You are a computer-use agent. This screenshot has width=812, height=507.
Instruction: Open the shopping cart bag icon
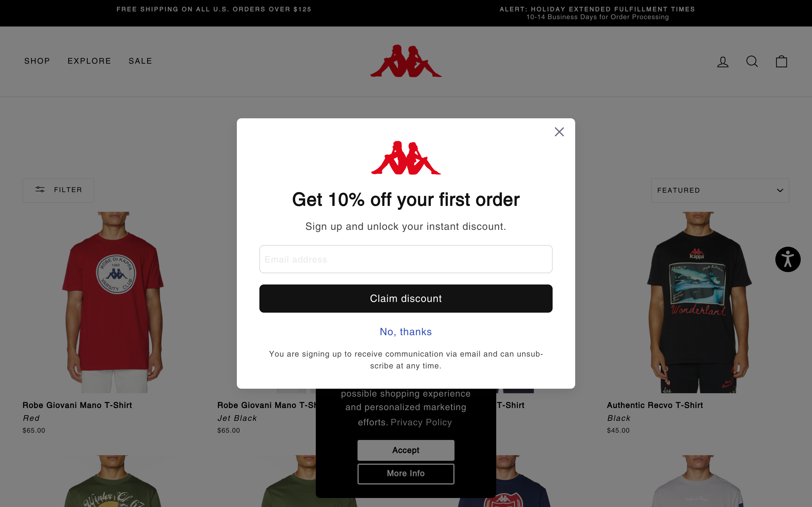[782, 61]
